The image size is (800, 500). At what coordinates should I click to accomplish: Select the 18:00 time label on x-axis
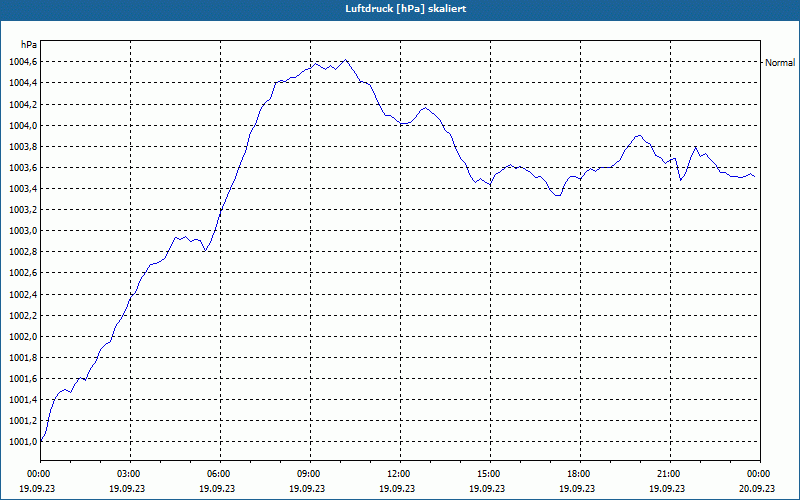(x=580, y=474)
